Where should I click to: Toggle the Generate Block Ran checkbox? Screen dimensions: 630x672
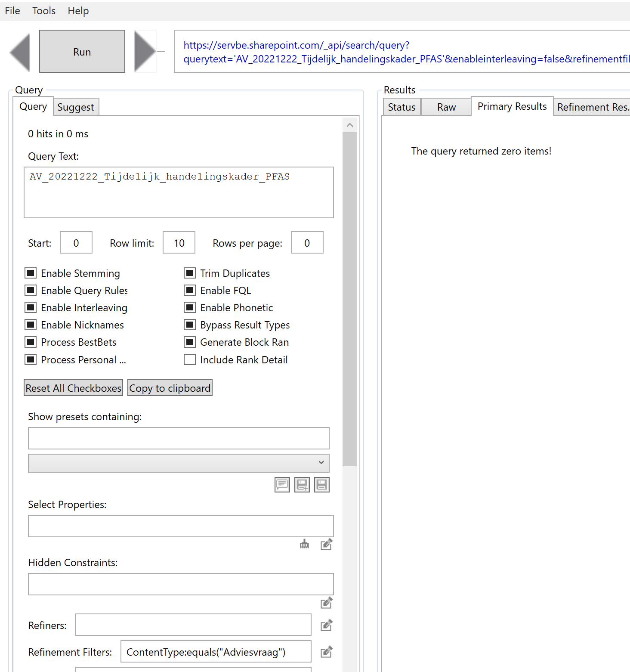click(190, 342)
